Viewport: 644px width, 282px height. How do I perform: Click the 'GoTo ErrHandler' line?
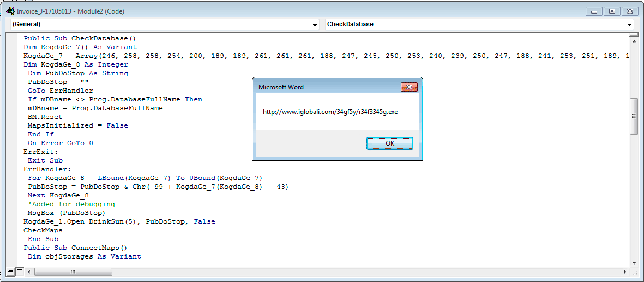tap(61, 91)
